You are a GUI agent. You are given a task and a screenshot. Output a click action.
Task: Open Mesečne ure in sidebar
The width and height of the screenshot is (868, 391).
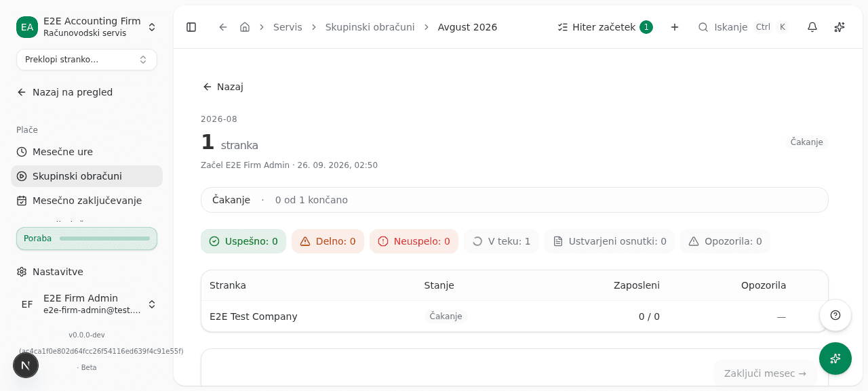point(87,152)
